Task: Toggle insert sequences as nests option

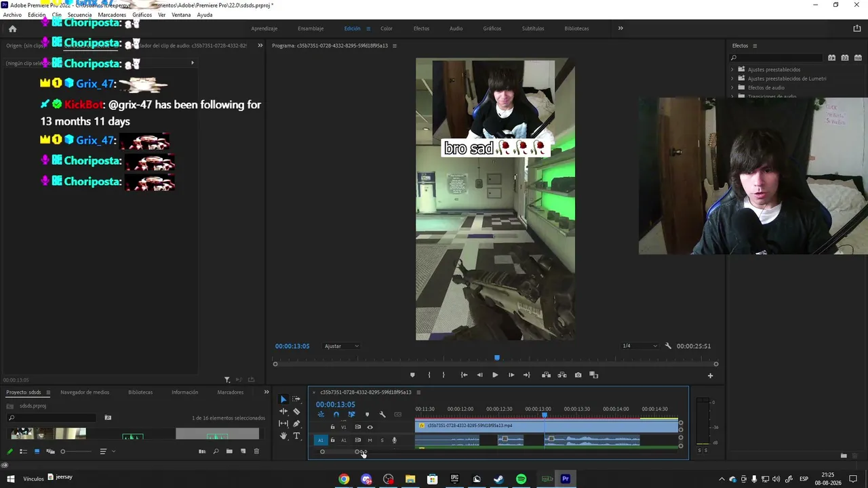Action: (x=321, y=415)
